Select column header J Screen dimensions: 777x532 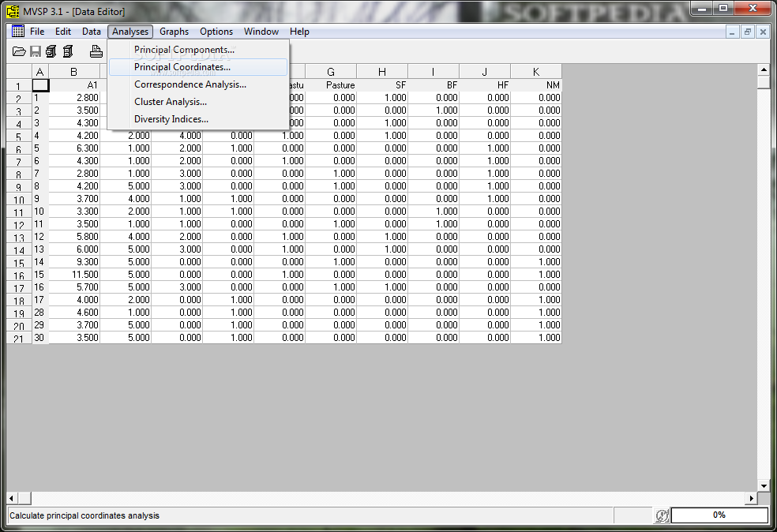click(x=485, y=72)
